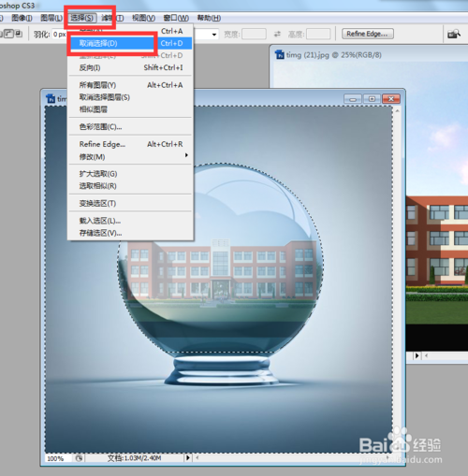Open the status bar document info flyout arrow

[x=187, y=458]
